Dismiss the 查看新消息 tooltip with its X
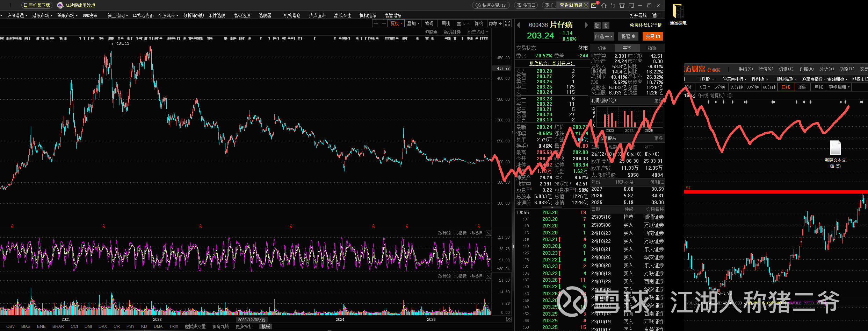Image resolution: width=868 pixels, height=331 pixels. 586,5
